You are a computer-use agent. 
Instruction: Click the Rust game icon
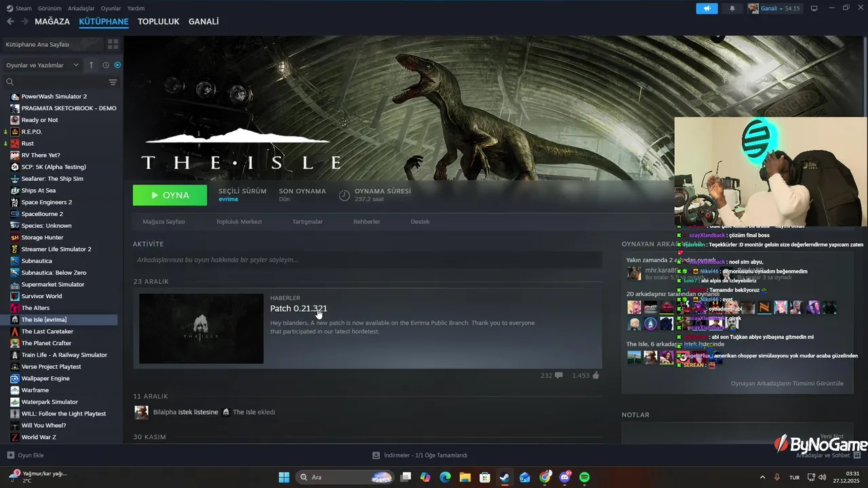(15, 144)
